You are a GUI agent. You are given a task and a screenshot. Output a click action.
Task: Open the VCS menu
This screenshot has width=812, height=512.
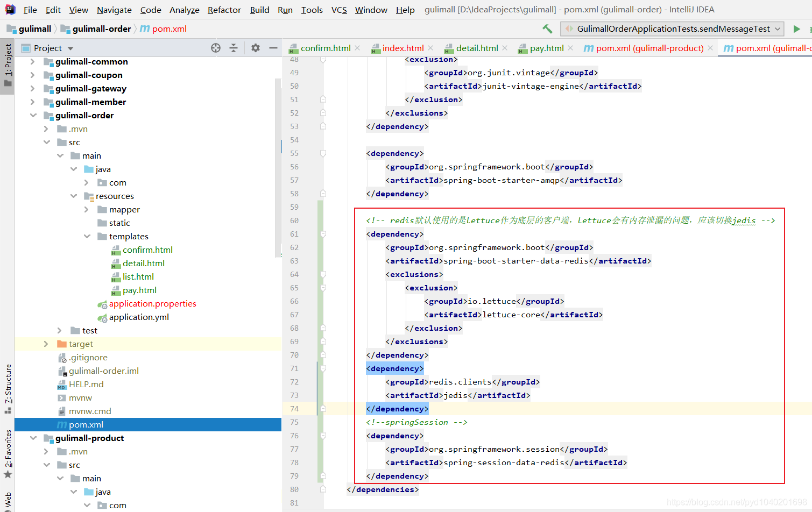[x=339, y=10]
